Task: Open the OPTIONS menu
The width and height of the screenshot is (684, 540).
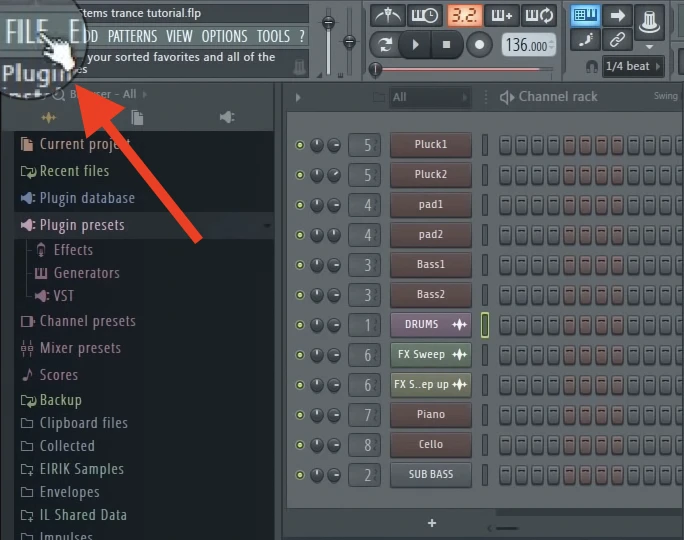Action: coord(224,36)
